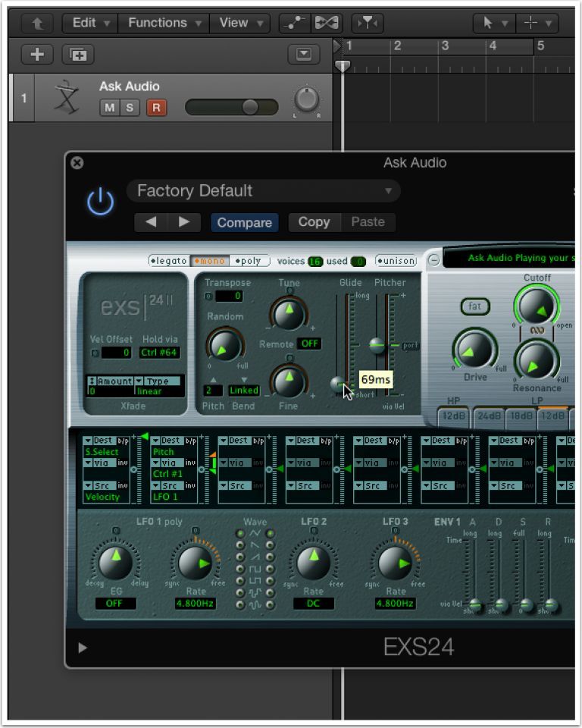Select poly mode

(249, 261)
